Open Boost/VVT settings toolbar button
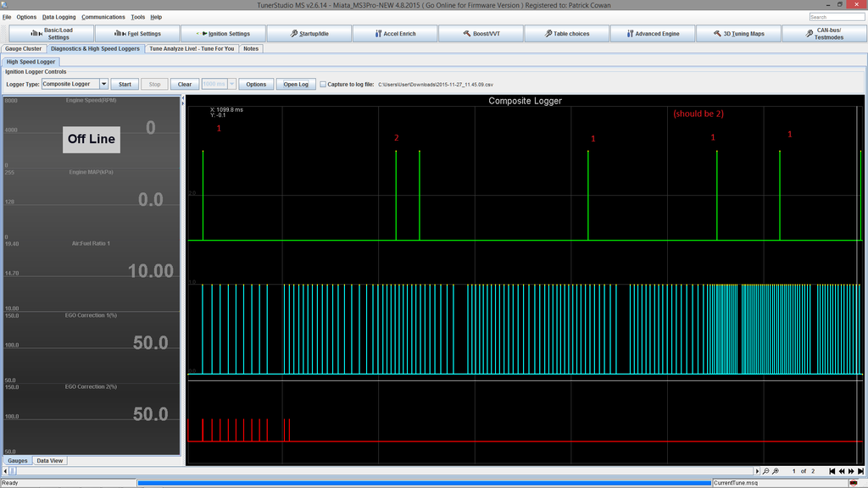This screenshot has width=868, height=488. [x=481, y=34]
